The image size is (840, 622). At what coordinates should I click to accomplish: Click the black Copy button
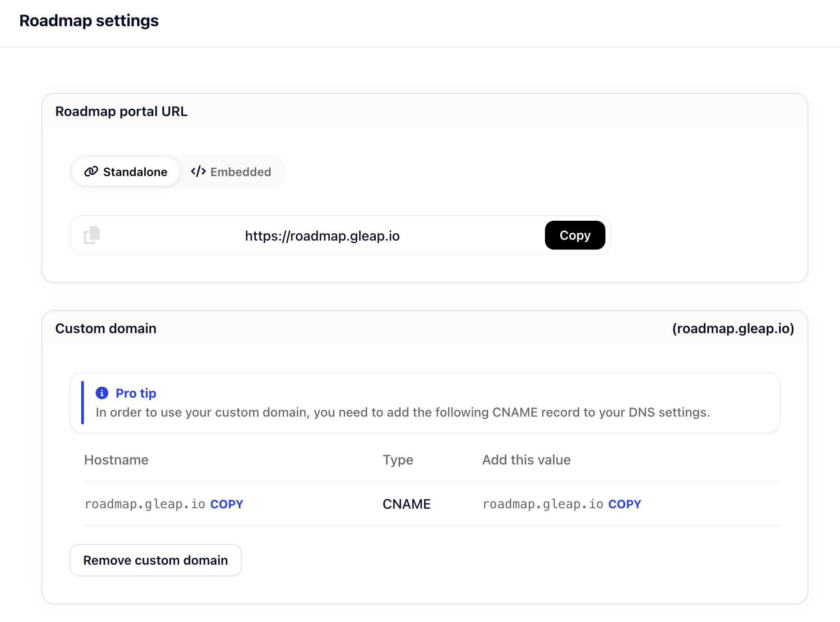pyautogui.click(x=575, y=235)
